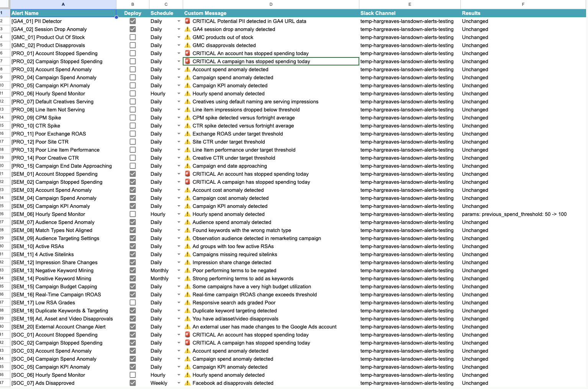This screenshot has width=588, height=389.
Task: Click warning icon beside Facebook ad disapprovals detected
Action: (x=187, y=383)
